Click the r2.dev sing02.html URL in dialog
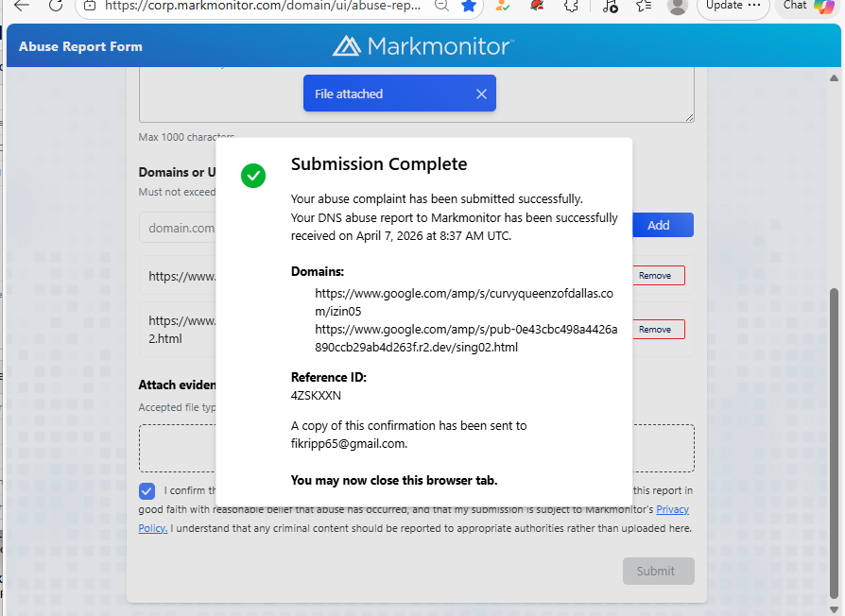 [x=466, y=338]
